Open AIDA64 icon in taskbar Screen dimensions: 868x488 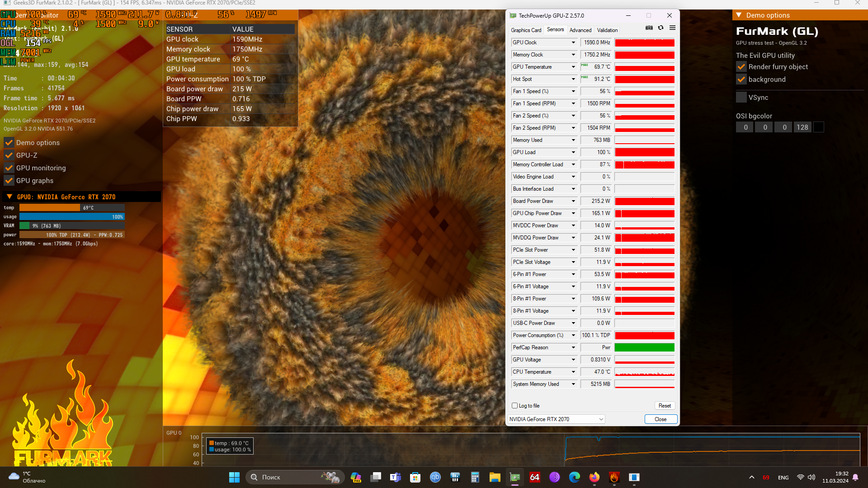535,477
